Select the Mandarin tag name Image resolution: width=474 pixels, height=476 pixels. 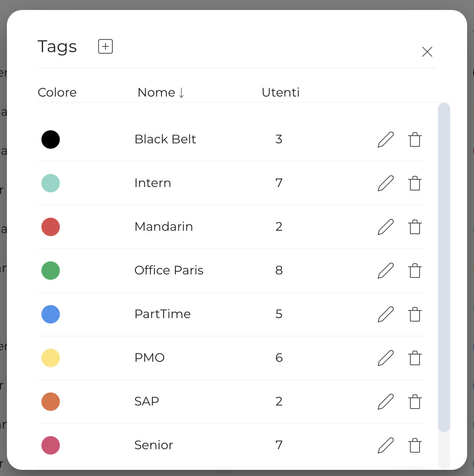(164, 227)
